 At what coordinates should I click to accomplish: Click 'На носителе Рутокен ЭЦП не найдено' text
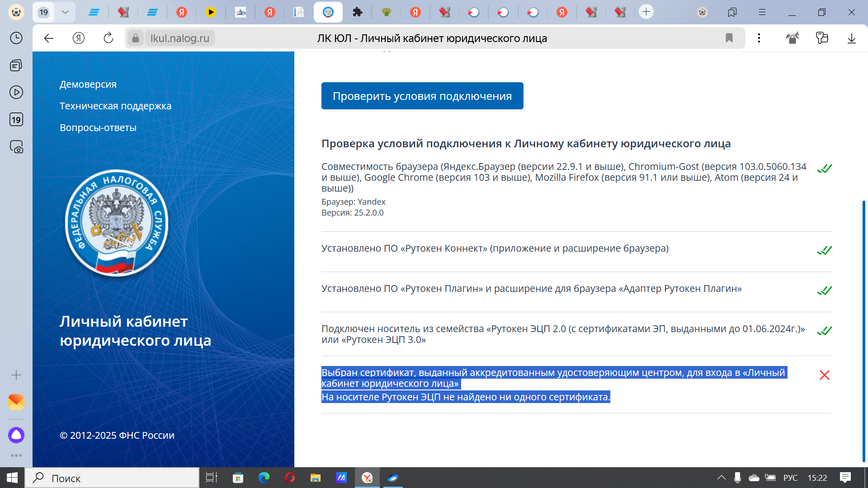(466, 397)
